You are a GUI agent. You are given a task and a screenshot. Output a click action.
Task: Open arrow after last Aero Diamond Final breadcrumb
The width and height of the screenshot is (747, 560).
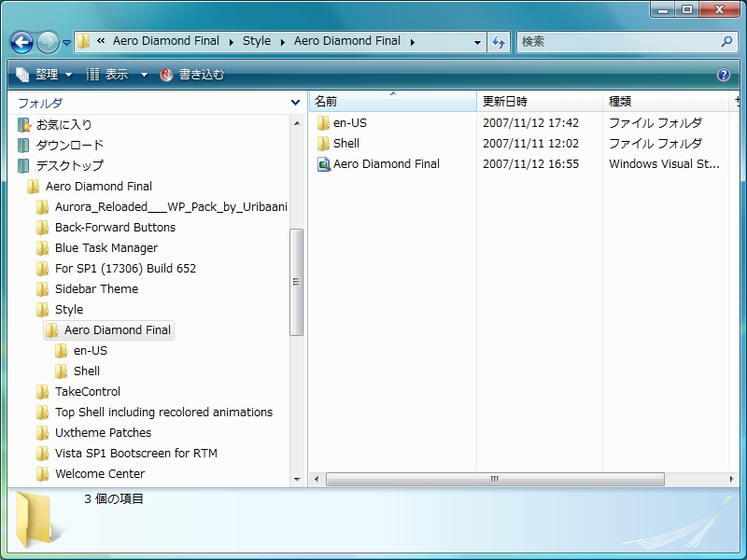pos(413,42)
